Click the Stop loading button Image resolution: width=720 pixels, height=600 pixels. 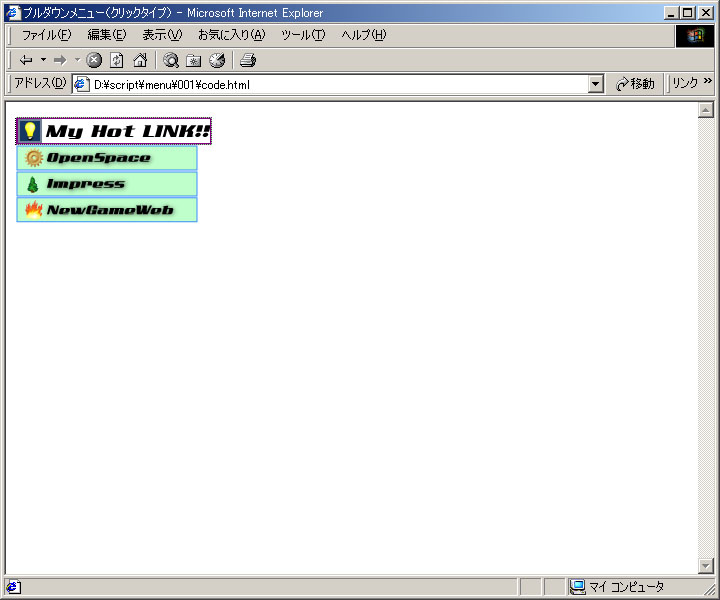94,60
